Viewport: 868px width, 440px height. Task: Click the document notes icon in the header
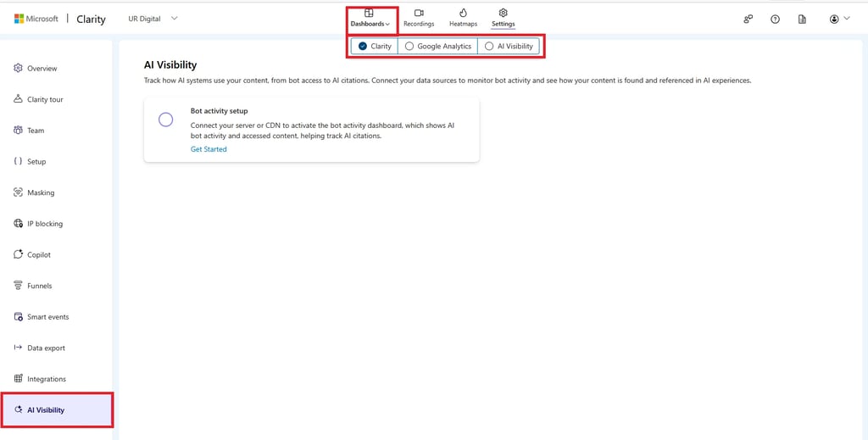coord(802,19)
